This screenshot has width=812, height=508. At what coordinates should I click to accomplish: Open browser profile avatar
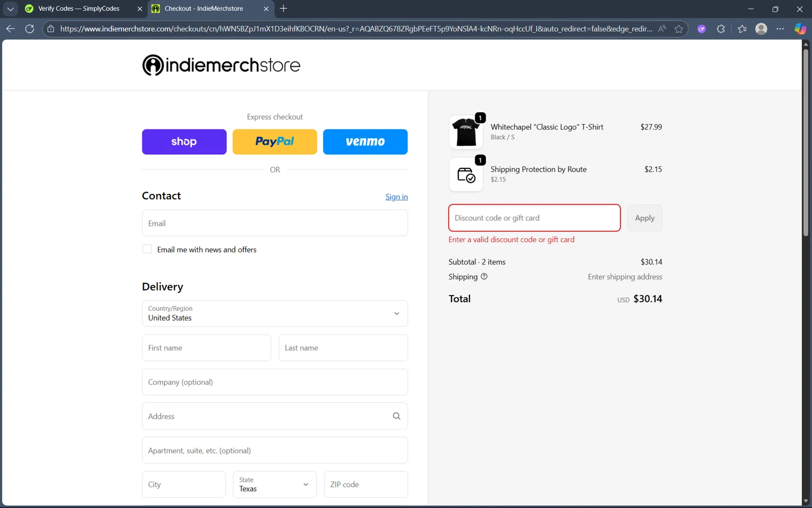click(x=761, y=29)
